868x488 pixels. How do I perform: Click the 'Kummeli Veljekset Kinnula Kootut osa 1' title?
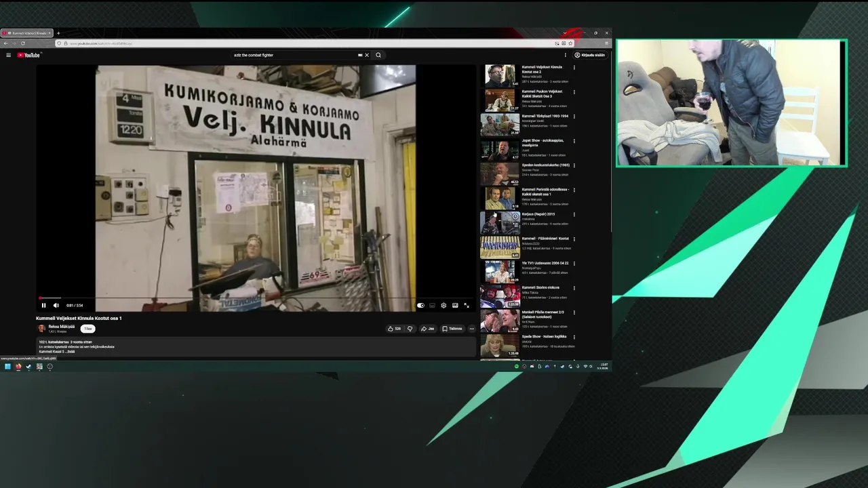pyautogui.click(x=79, y=318)
